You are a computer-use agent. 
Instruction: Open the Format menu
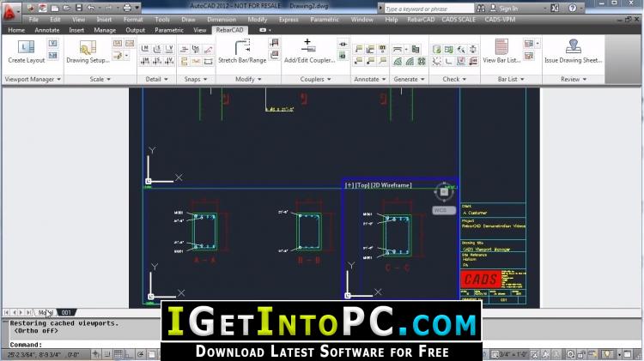click(x=133, y=19)
